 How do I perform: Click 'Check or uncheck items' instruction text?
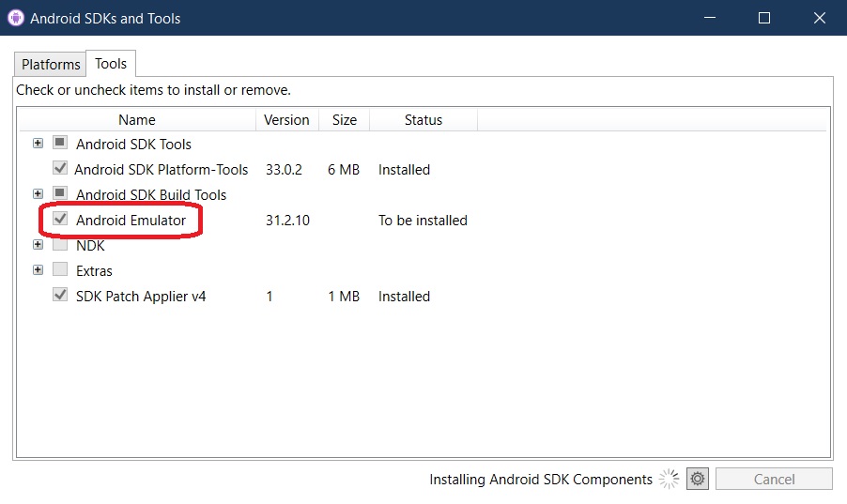153,90
